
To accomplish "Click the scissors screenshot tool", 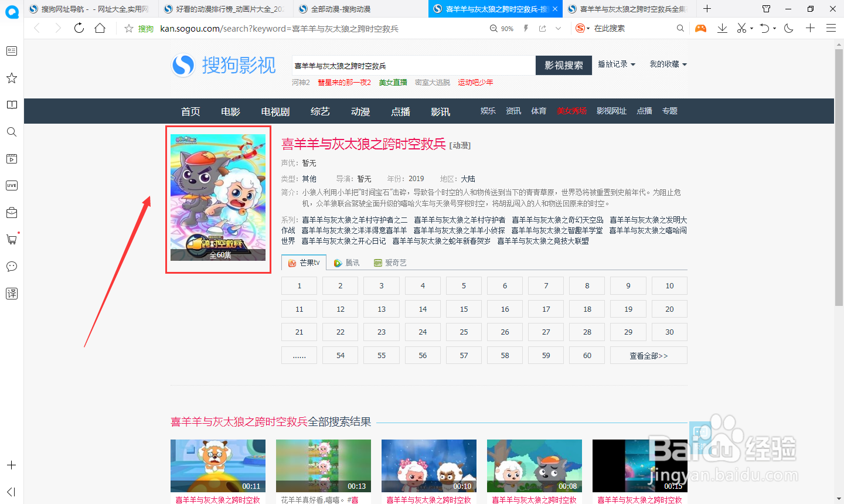I will coord(741,28).
